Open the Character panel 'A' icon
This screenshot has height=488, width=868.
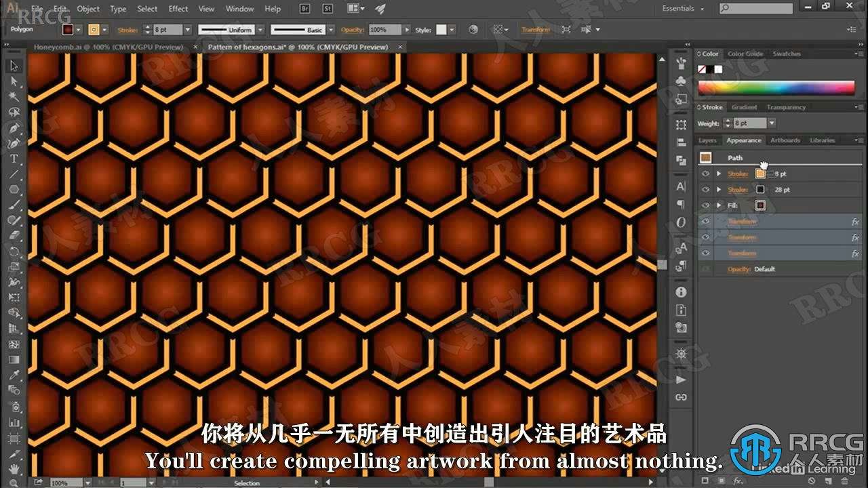(681, 187)
